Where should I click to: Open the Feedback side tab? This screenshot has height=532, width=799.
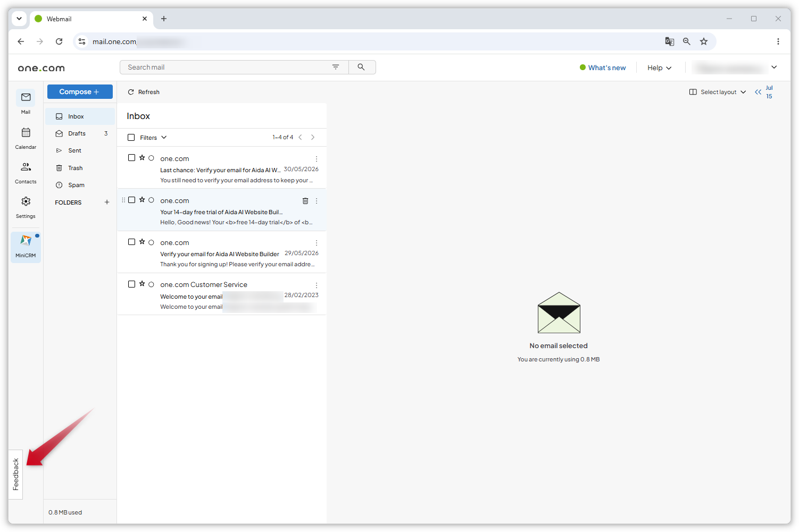tap(16, 475)
